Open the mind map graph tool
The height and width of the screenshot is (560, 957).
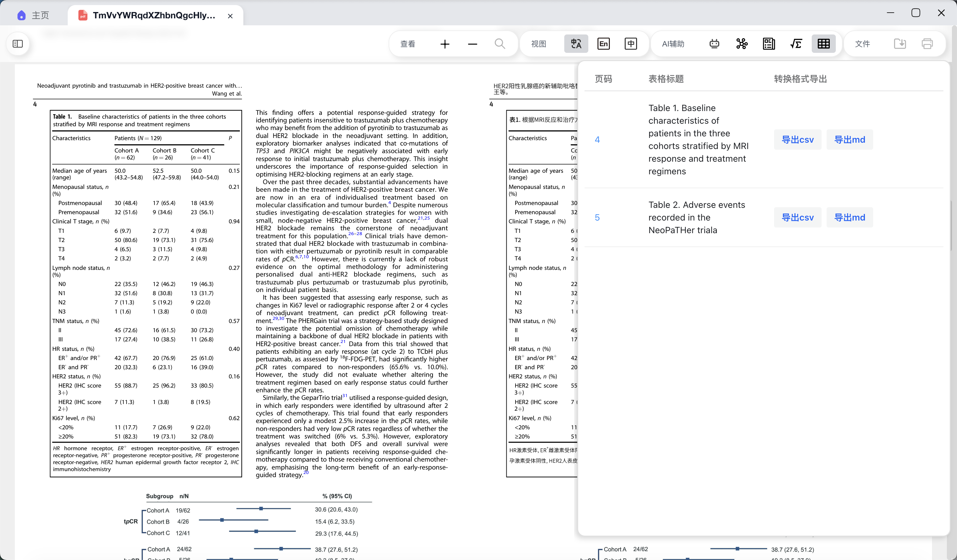pos(741,44)
